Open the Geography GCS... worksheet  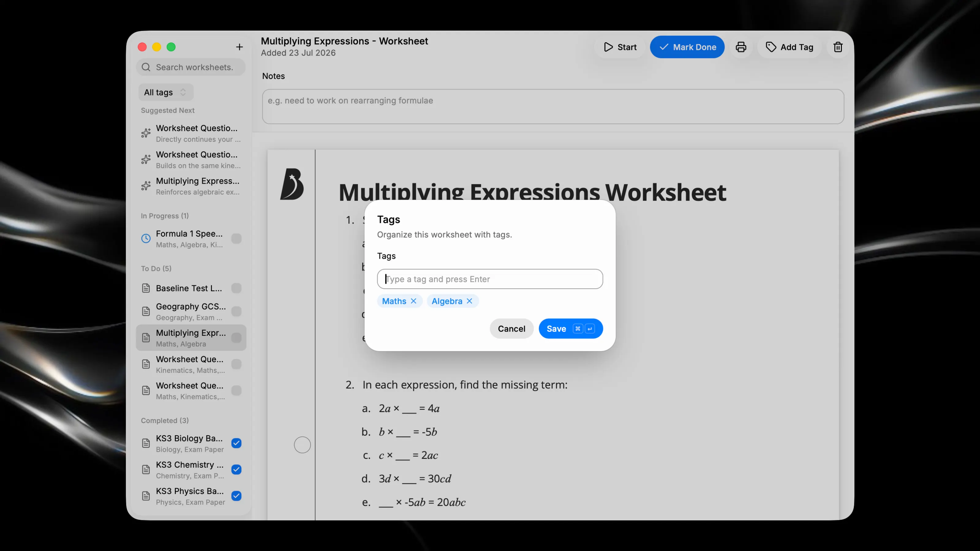[191, 311]
